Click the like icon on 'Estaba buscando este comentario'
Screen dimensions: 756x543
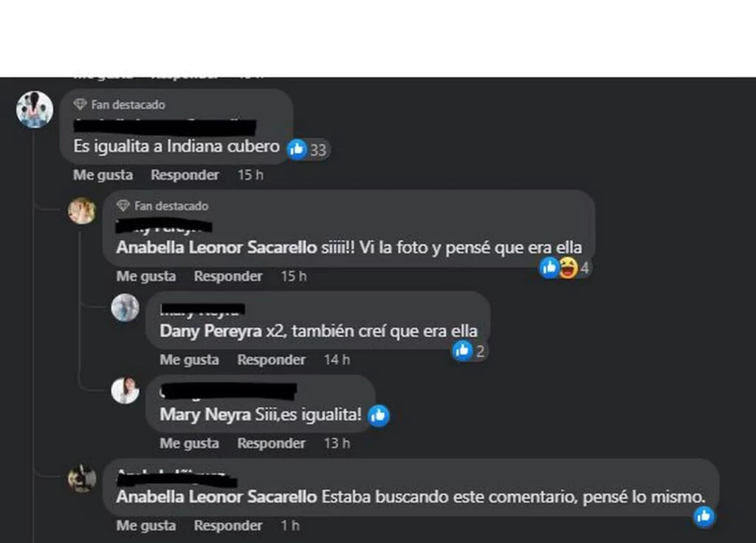[x=704, y=516]
